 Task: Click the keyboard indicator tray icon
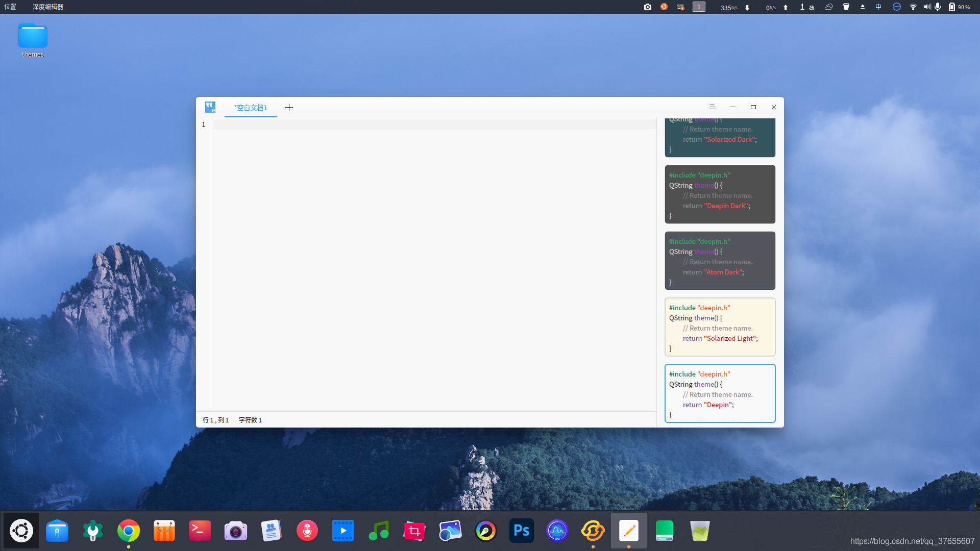pos(680,7)
